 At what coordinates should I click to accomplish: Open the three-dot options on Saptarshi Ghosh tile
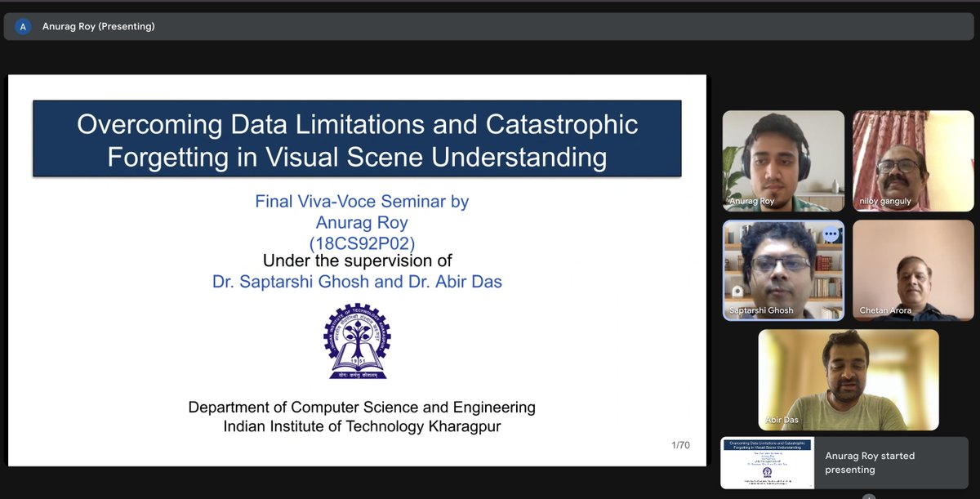[831, 234]
